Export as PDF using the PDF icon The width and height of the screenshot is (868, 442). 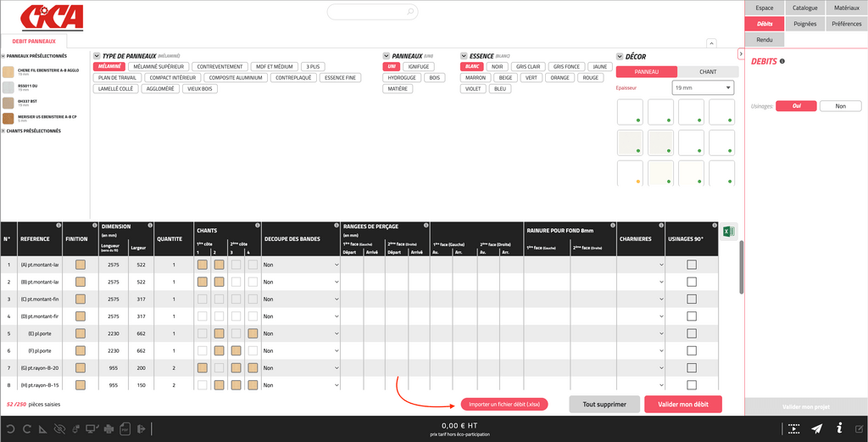tap(125, 429)
